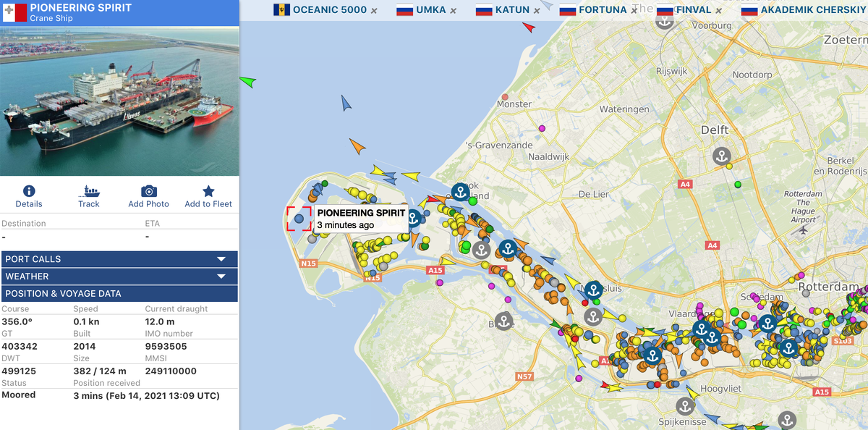Close the FINVAL tab
Image resolution: width=868 pixels, height=430 pixels.
click(718, 11)
